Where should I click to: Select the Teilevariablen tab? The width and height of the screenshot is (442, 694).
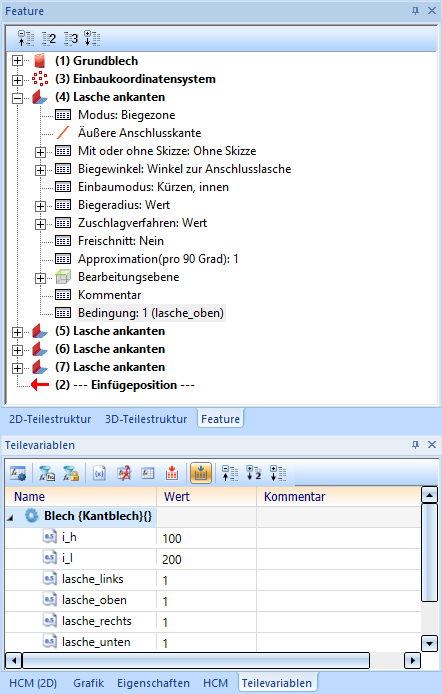point(277,683)
